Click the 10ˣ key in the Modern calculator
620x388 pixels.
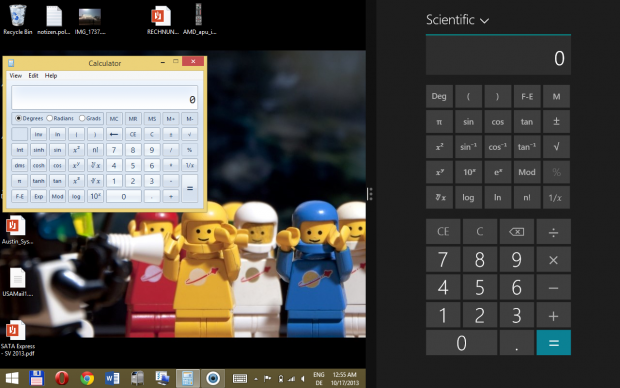pyautogui.click(x=468, y=172)
